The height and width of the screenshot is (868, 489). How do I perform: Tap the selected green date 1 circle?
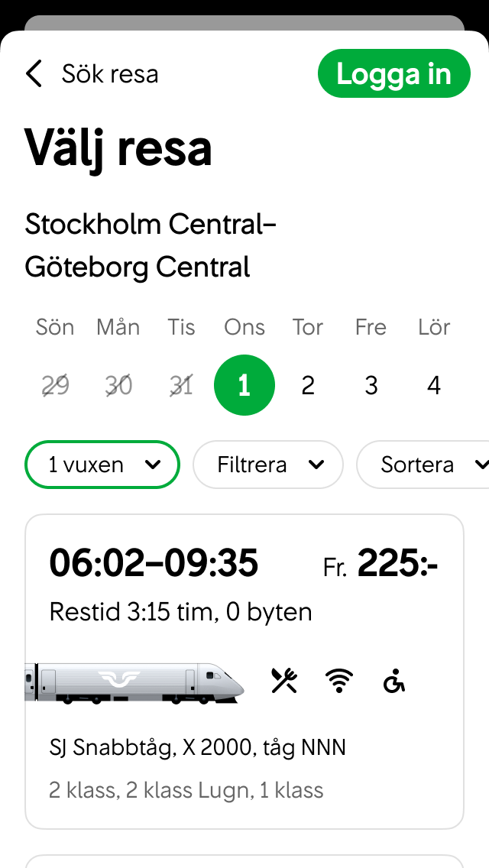click(x=244, y=385)
